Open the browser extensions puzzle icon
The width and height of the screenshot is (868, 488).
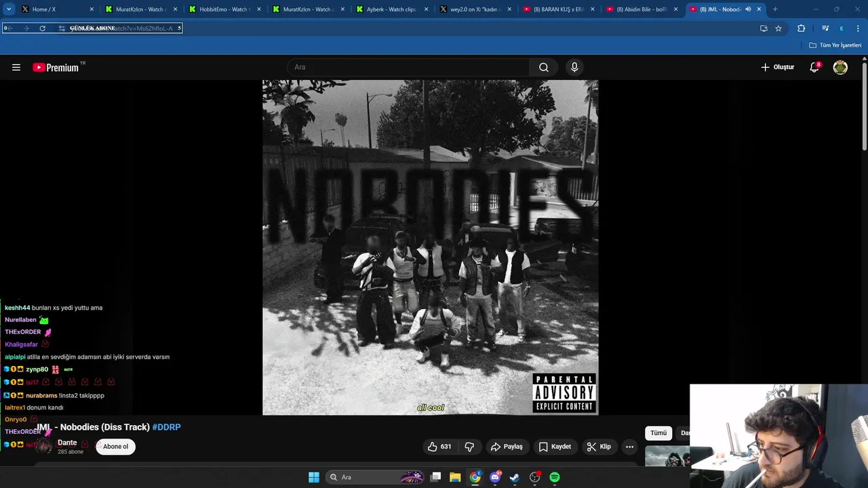point(802,28)
